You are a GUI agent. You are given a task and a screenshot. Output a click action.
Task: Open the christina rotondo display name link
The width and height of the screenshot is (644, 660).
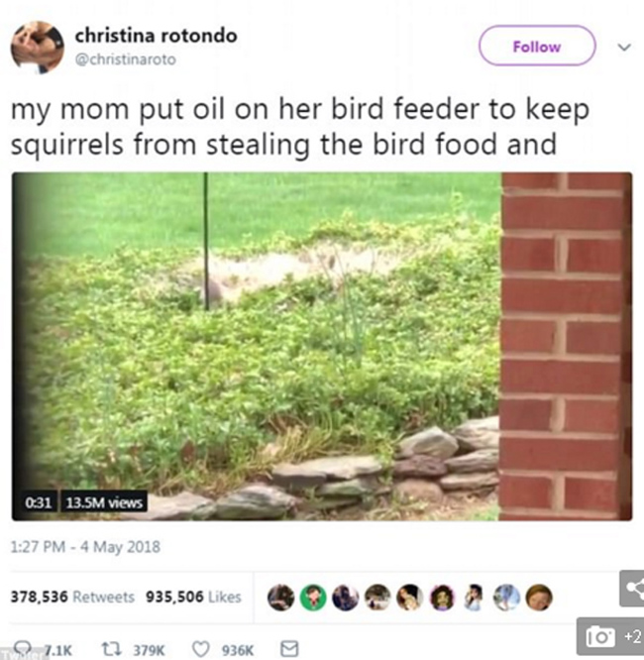pyautogui.click(x=156, y=36)
